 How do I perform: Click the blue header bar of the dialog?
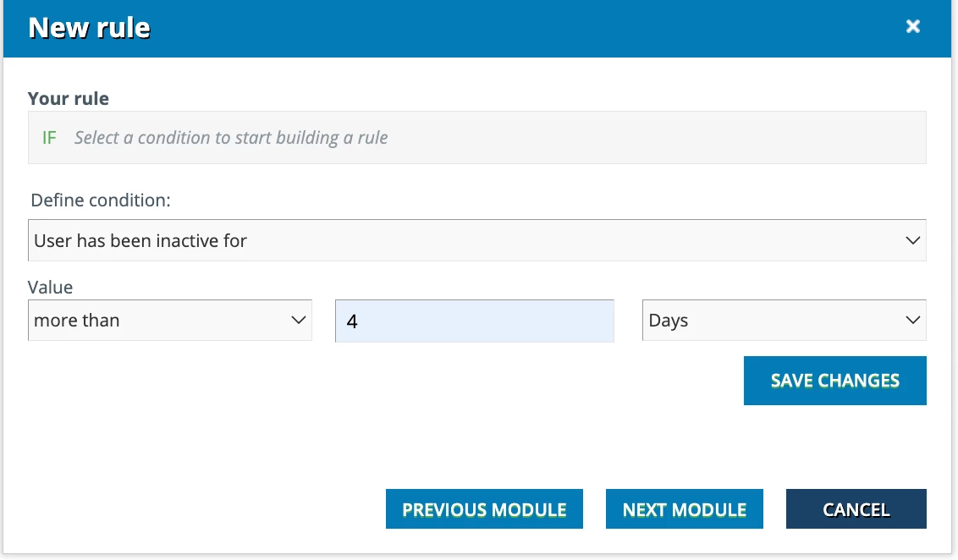(508, 28)
